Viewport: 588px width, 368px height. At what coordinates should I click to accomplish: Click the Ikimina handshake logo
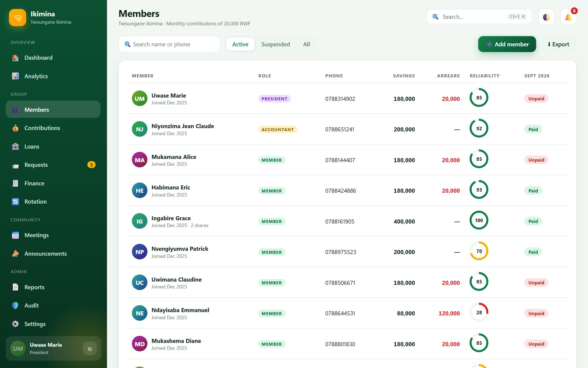click(x=17, y=18)
